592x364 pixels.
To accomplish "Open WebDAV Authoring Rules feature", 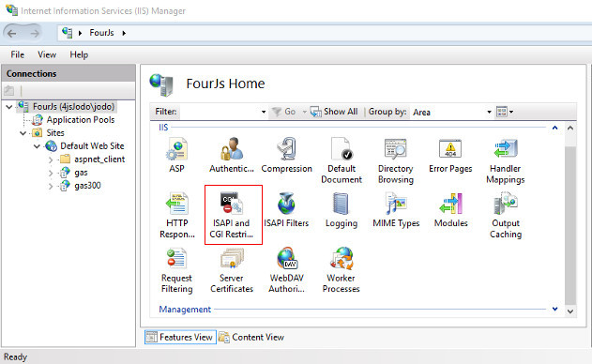I will point(286,270).
